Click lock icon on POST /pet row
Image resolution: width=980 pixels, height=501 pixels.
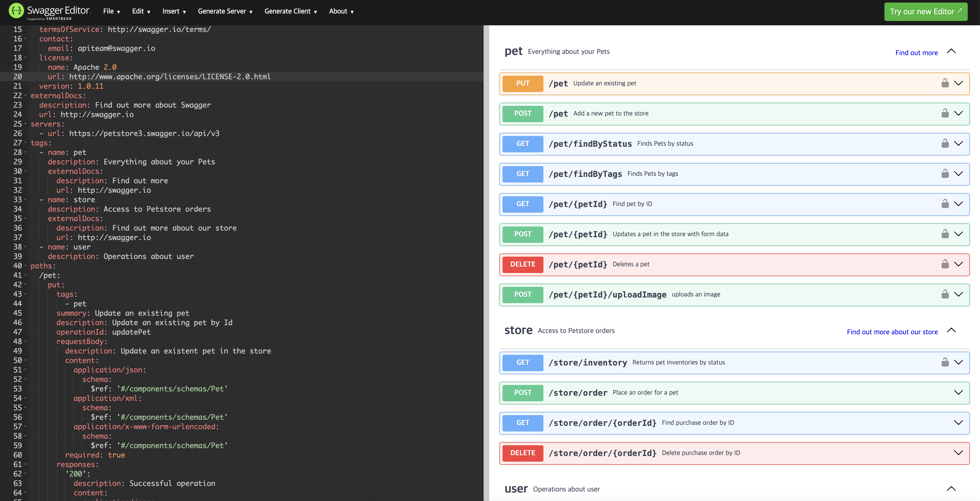[945, 113]
